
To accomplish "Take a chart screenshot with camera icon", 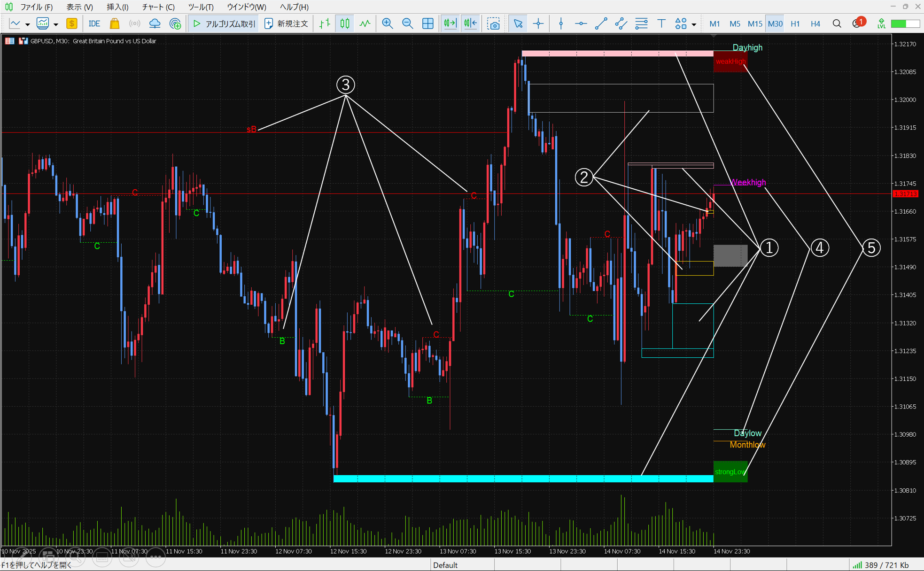I will click(493, 23).
